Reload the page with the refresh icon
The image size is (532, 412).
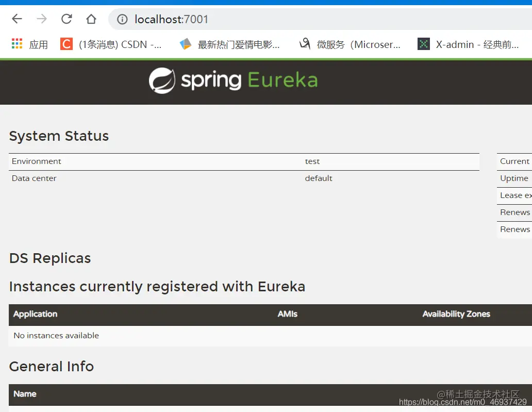point(66,19)
